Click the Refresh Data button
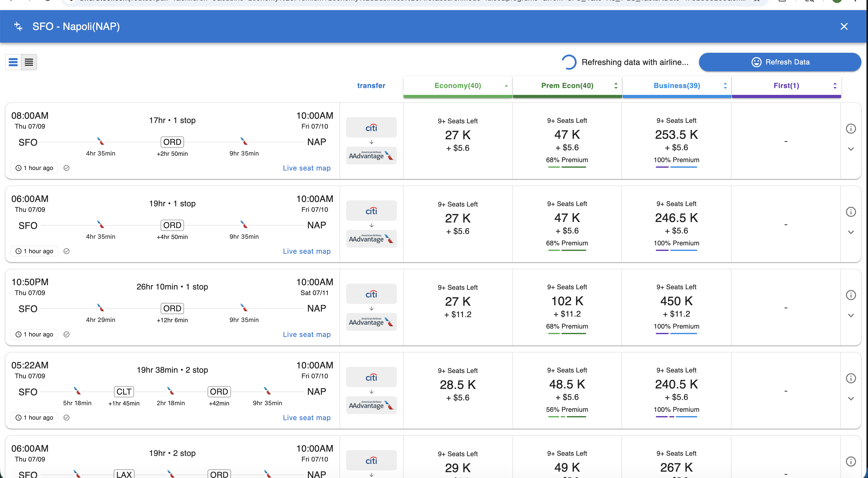This screenshot has height=478, width=868. click(780, 62)
